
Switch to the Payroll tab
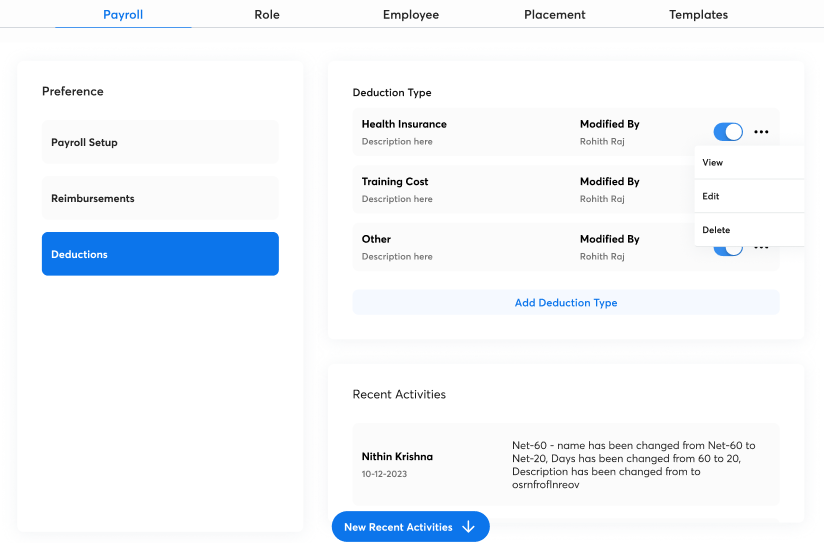click(x=123, y=15)
